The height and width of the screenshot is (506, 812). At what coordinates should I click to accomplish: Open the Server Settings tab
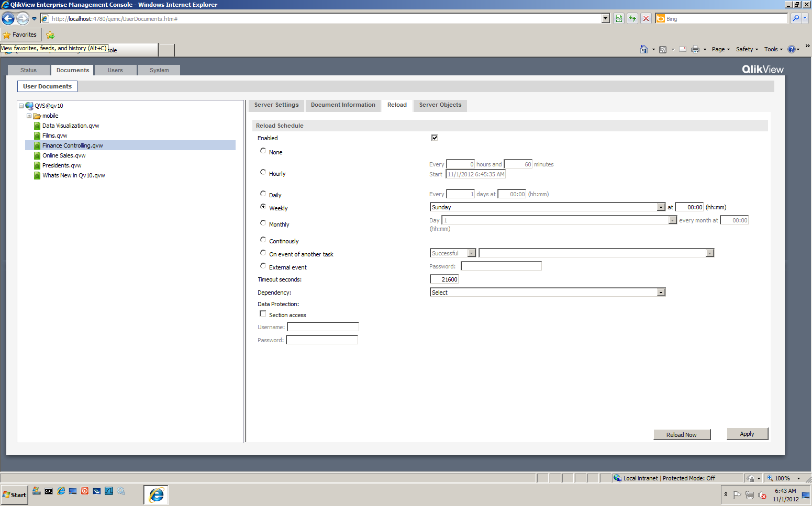[x=276, y=105]
